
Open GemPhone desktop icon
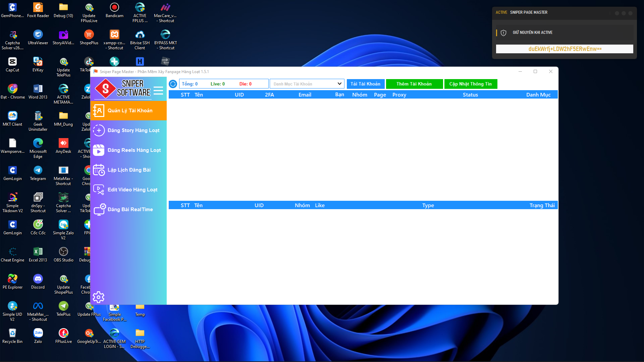point(12,11)
